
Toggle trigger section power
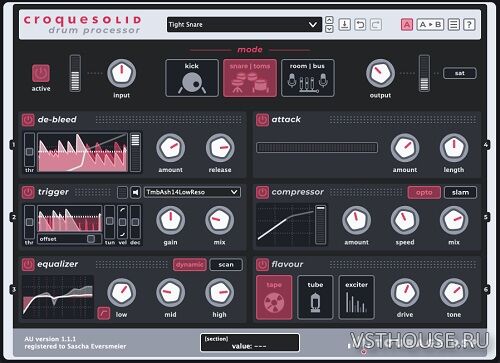pyautogui.click(x=28, y=192)
